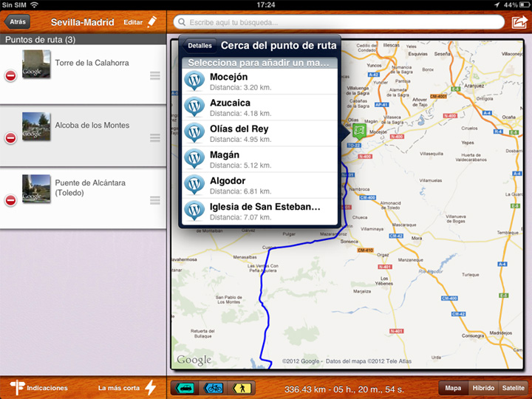Click Editar with pencil icon
The height and width of the screenshot is (399, 532).
click(140, 22)
